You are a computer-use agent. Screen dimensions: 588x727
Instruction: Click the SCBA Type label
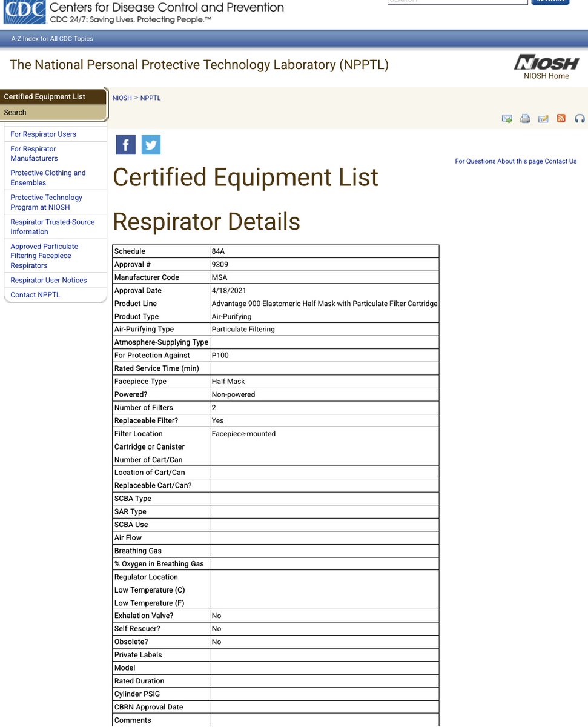tap(133, 499)
